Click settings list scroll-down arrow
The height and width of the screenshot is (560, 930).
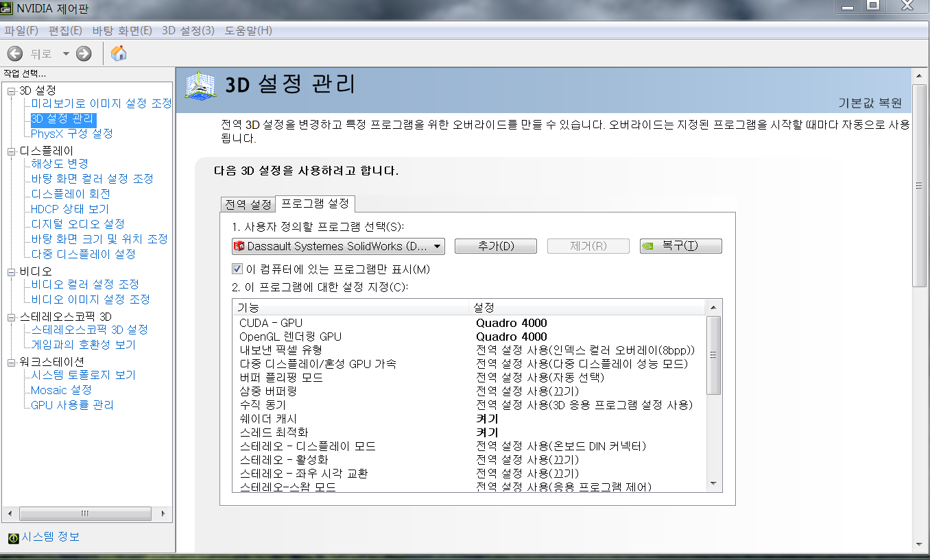coord(713,484)
